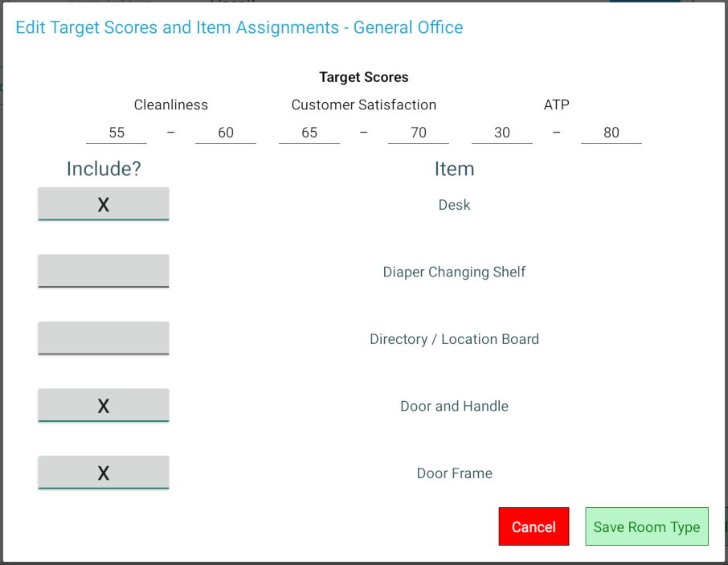Toggle include for Directory / Location Board
The image size is (728, 565).
(x=104, y=338)
